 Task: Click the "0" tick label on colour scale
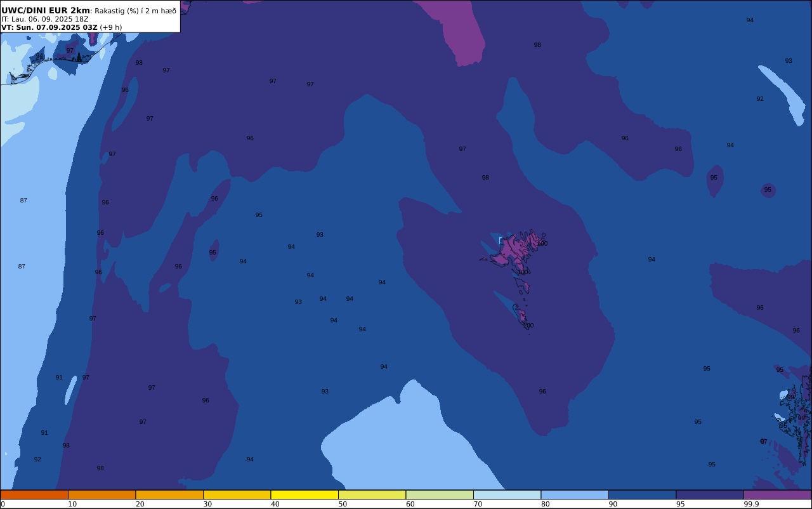coord(3,504)
